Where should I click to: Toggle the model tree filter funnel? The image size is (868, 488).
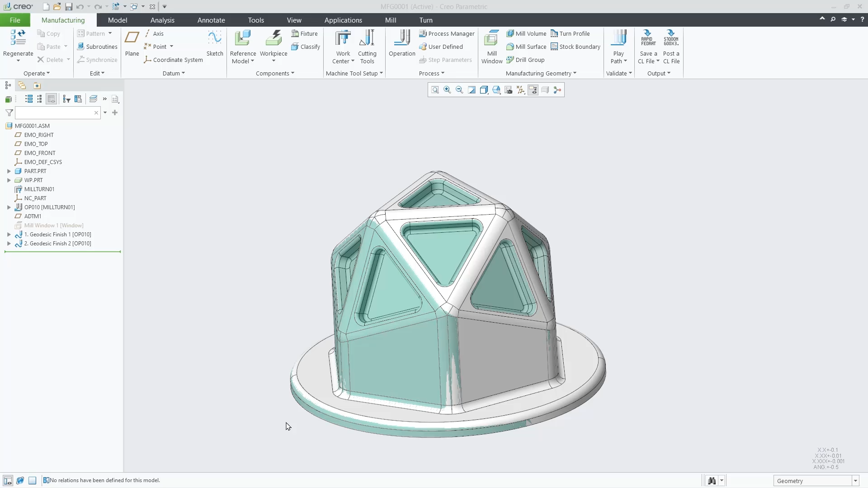9,113
